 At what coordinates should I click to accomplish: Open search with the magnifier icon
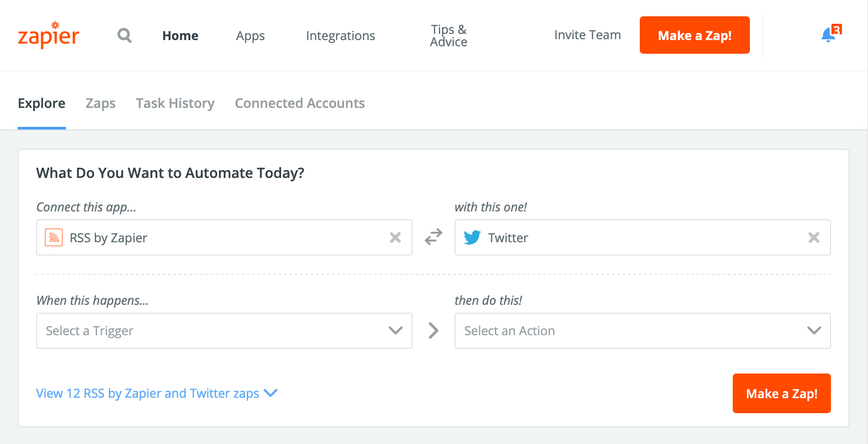pyautogui.click(x=125, y=35)
